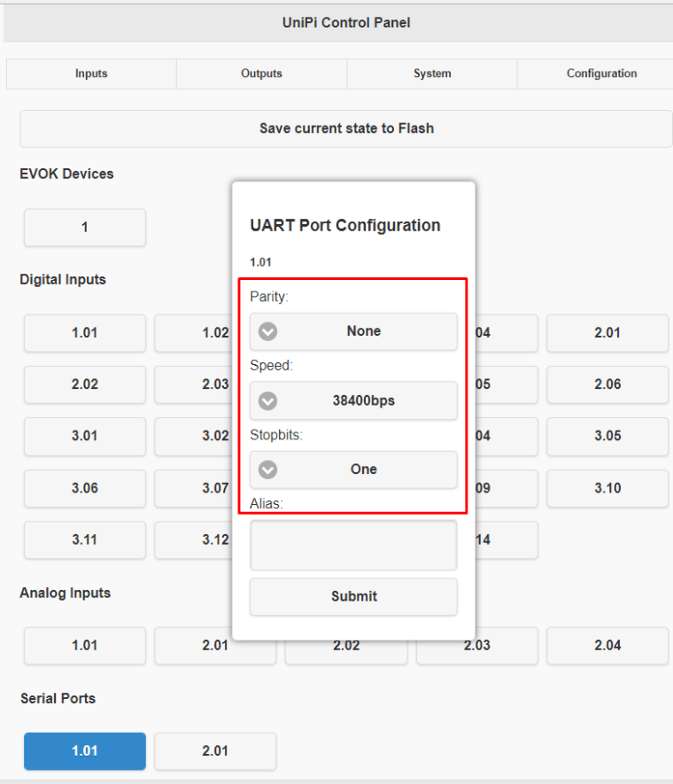Click the UART Port Configuration heading
Image resolution: width=673 pixels, height=784 pixels.
345,226
